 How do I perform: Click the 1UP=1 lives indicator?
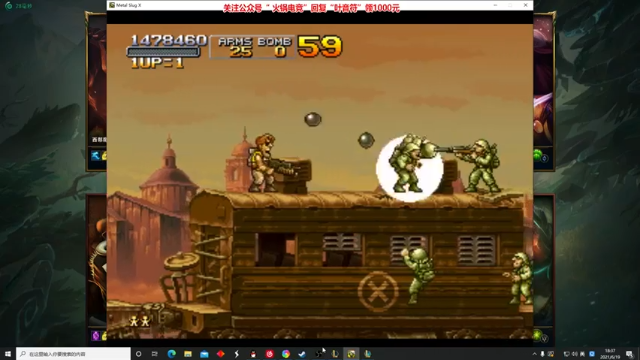(157, 63)
